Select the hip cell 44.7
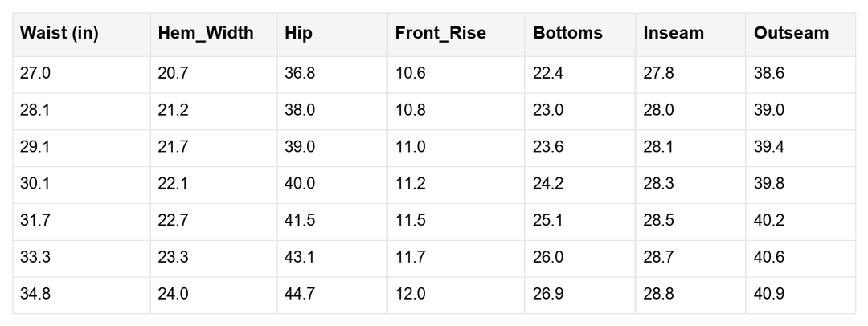868x326 pixels. click(332, 295)
